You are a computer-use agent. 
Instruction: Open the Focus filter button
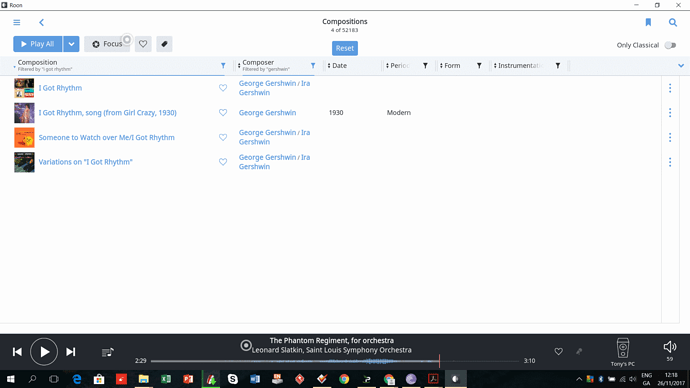point(107,44)
